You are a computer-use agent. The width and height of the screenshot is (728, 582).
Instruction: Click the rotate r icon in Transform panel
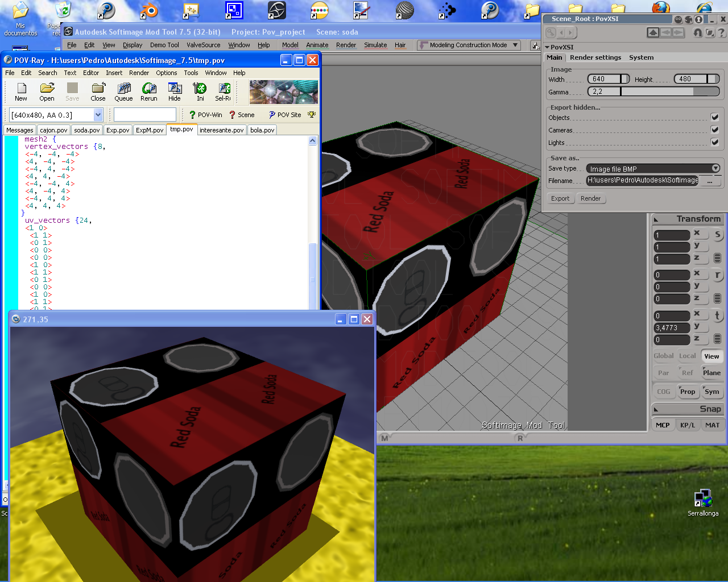click(x=717, y=275)
